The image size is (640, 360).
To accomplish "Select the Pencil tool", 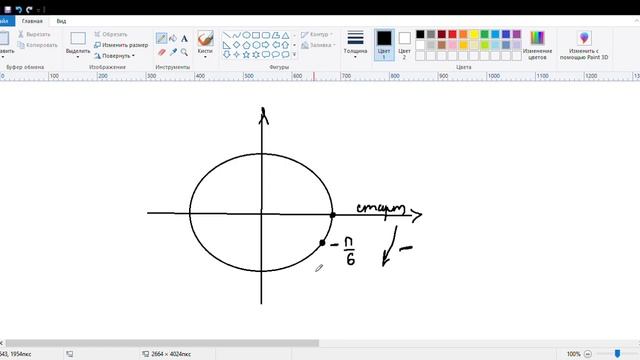I will tap(161, 38).
